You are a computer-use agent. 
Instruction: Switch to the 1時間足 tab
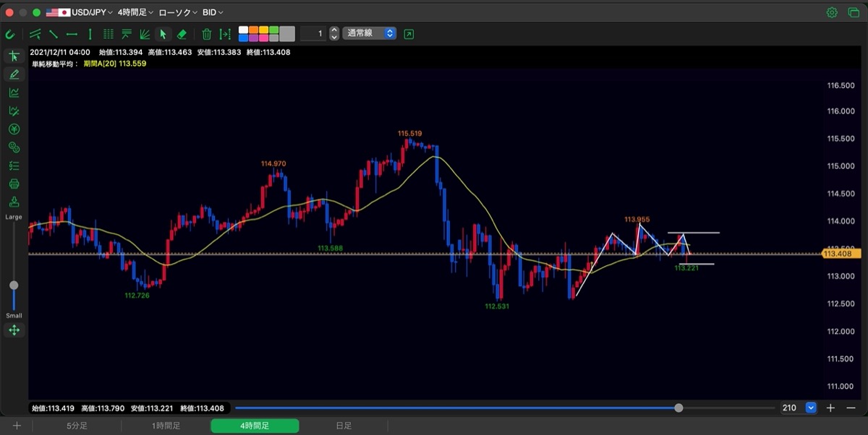click(166, 426)
